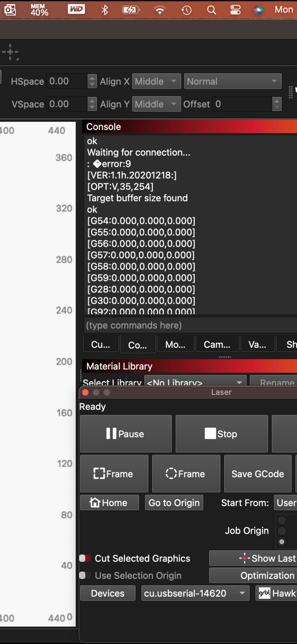Viewport: 297px width, 644px height.
Task: Click the Optimization settings button
Action: tap(253, 575)
